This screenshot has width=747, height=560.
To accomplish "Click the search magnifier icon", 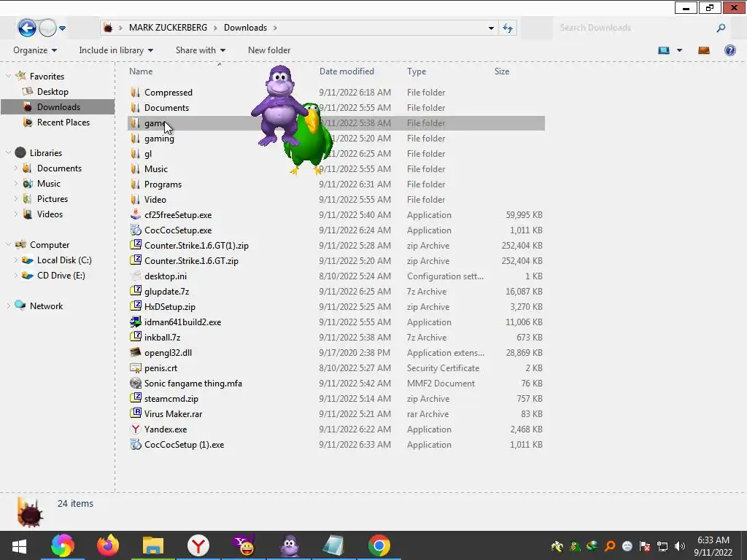I will pos(721,28).
